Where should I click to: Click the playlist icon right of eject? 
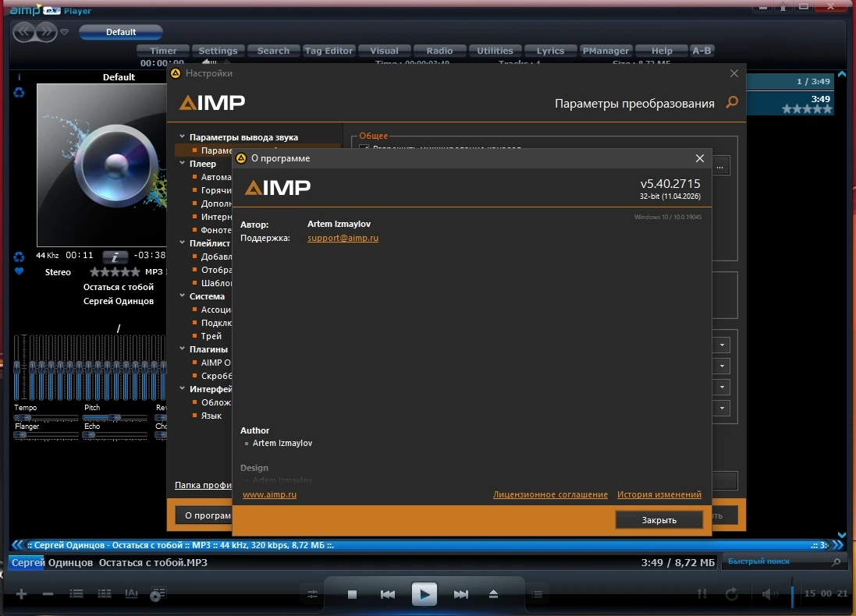(537, 594)
